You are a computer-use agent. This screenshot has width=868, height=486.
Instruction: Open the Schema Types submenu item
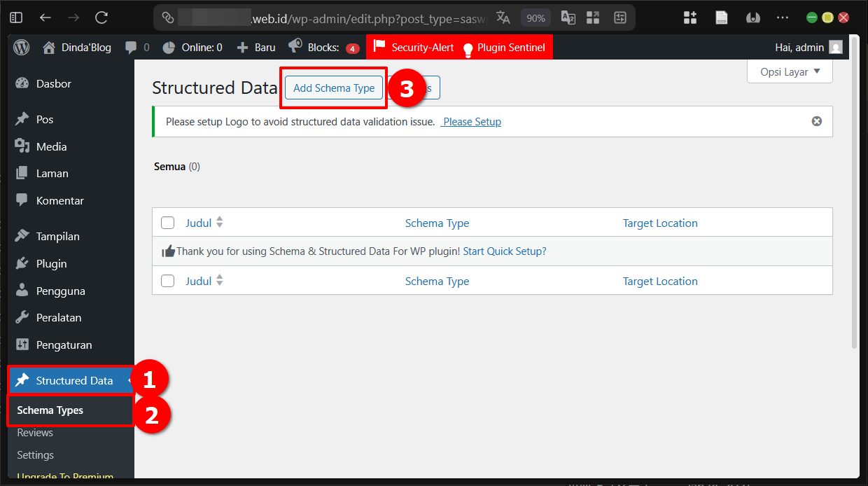51,410
